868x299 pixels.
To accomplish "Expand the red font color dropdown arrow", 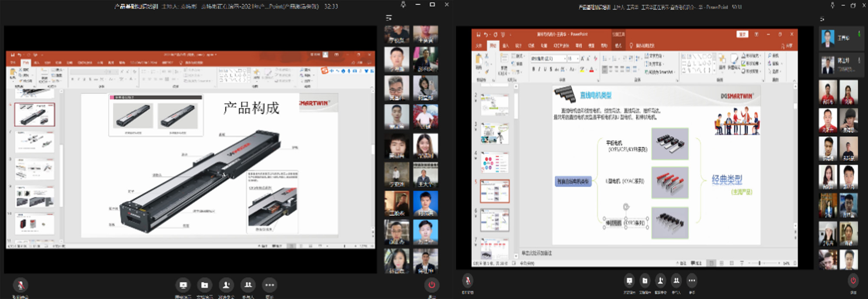I will [x=595, y=69].
